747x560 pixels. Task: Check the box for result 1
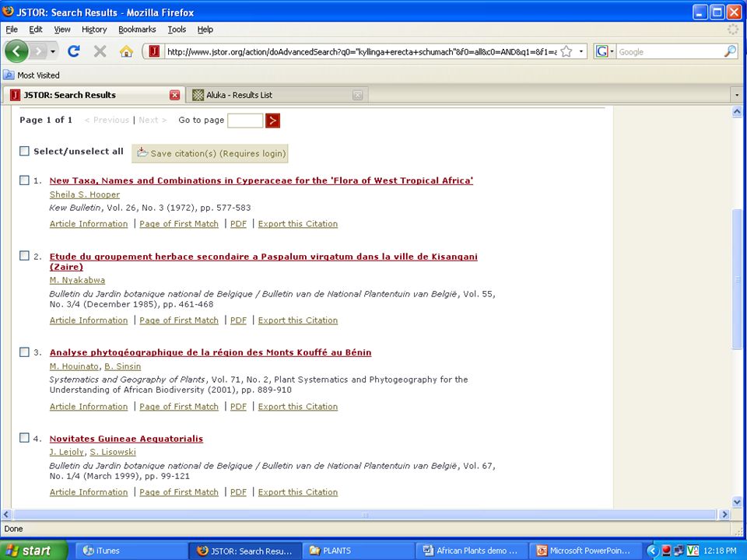coord(24,180)
